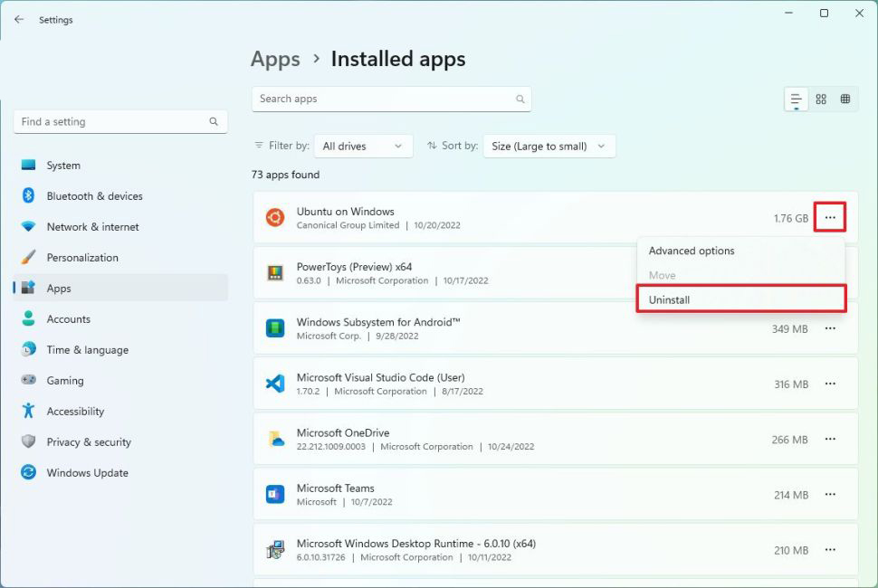Open the Sort by Size dropdown
Viewport: 878px width, 588px height.
(x=549, y=147)
